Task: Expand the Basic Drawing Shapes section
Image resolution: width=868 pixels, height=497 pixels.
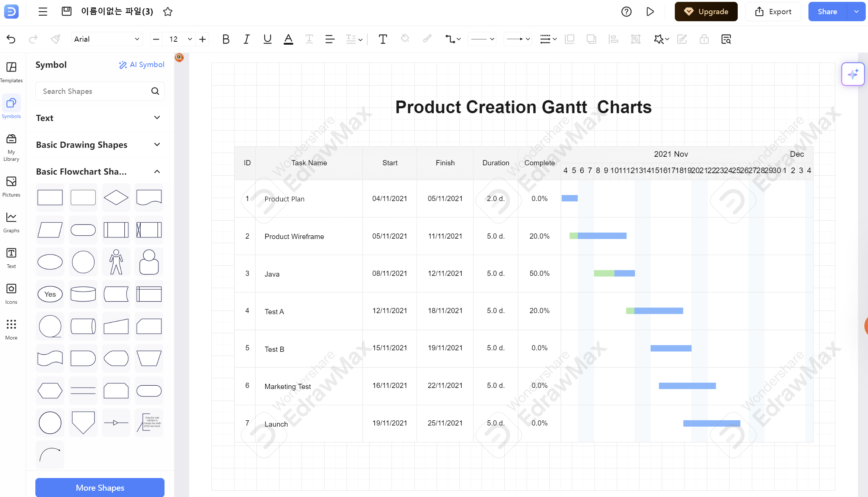Action: coord(100,145)
